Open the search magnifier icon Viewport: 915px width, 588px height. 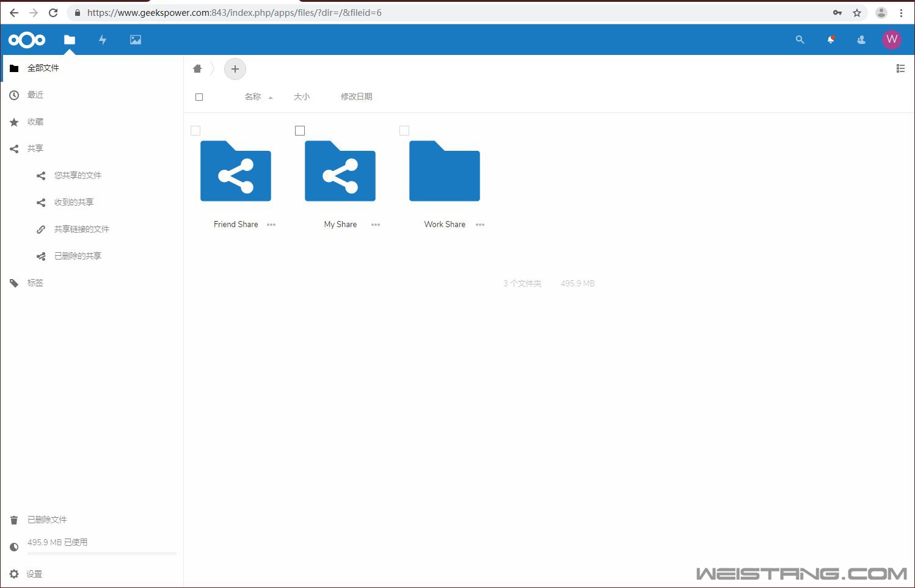[x=800, y=40]
